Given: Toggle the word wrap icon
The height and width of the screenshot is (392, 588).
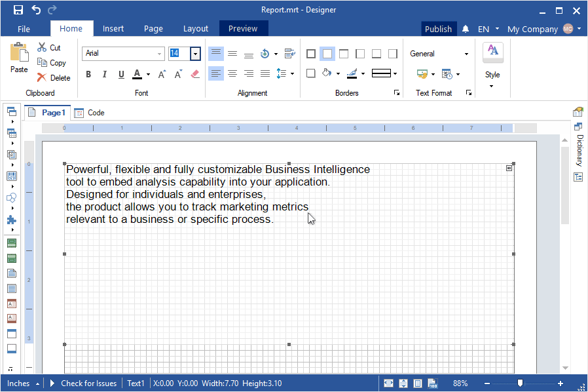Looking at the screenshot, I should 289,54.
